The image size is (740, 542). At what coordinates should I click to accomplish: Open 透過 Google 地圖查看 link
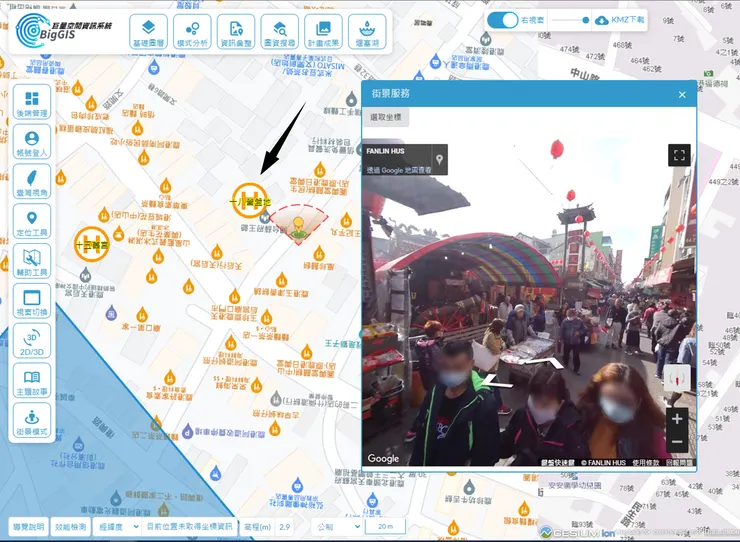click(x=399, y=170)
